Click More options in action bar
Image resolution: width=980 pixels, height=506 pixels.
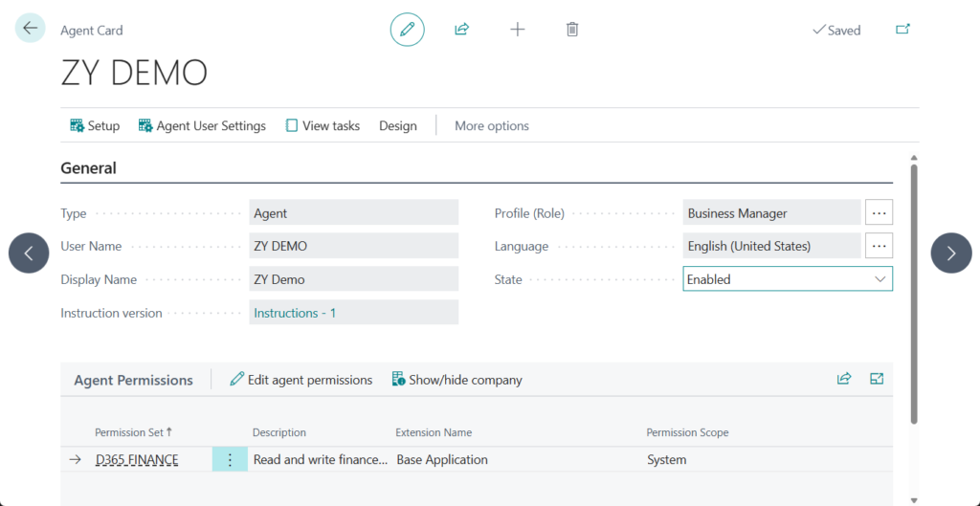(x=491, y=125)
